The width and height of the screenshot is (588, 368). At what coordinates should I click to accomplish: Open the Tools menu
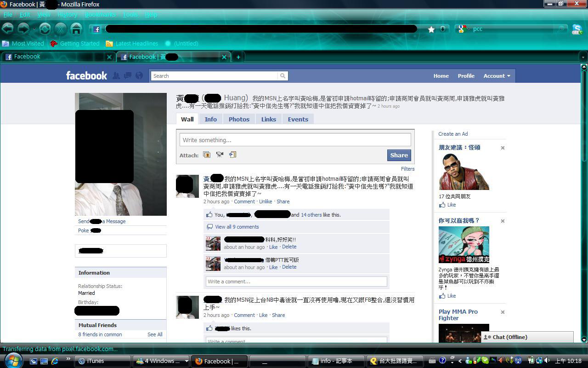point(130,15)
